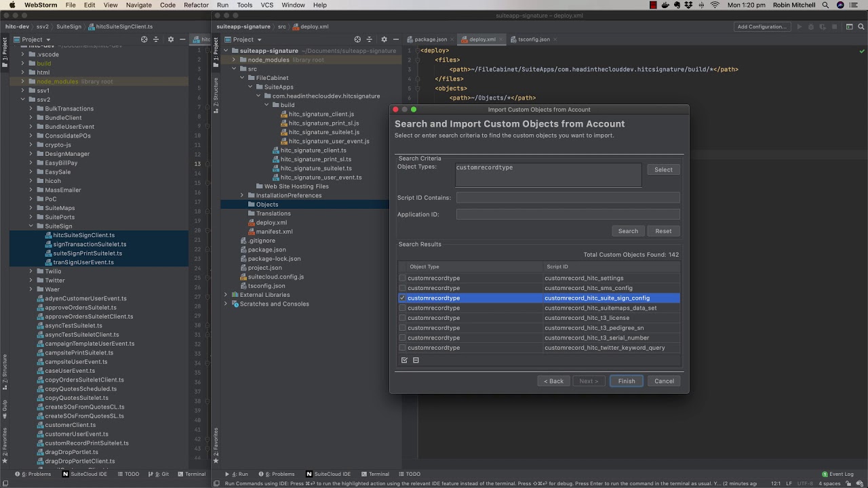Screen dimensions: 868x488
Task: Expand the BulkTransactions folder
Action: click(31, 108)
